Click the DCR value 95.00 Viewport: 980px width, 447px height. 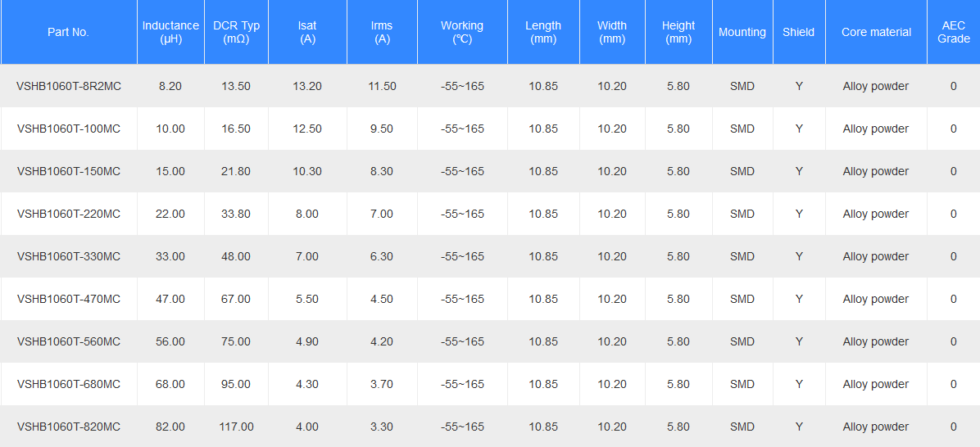pos(236,384)
